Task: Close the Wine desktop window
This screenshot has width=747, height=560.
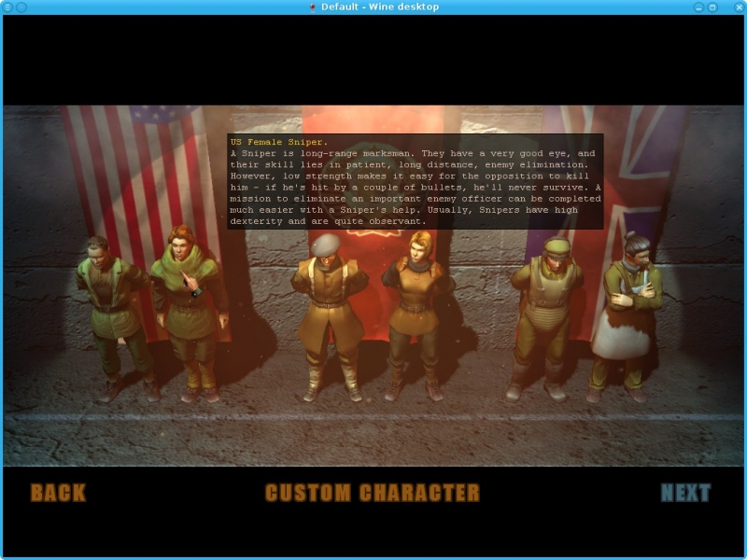Action: click(x=739, y=7)
